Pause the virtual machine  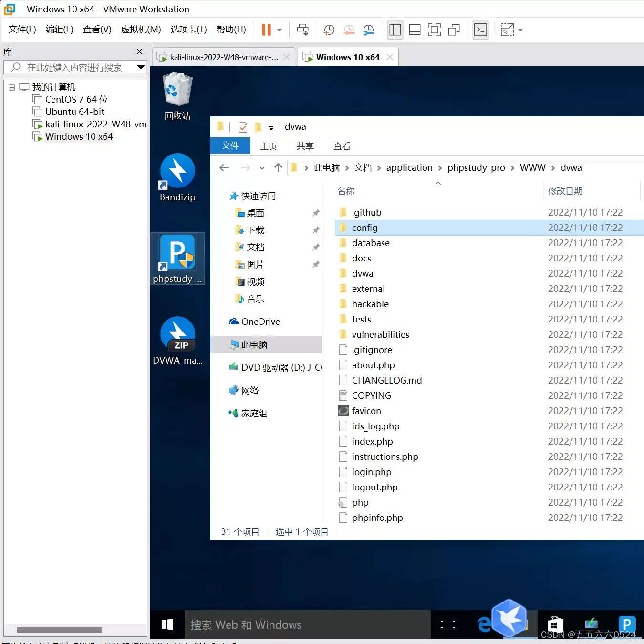pos(266,30)
